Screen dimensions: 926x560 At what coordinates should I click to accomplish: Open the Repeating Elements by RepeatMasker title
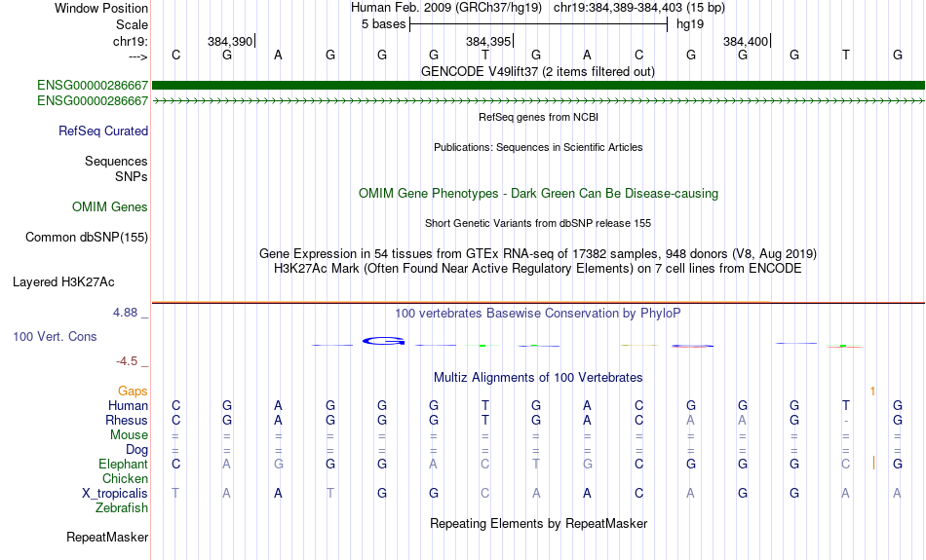point(538,524)
